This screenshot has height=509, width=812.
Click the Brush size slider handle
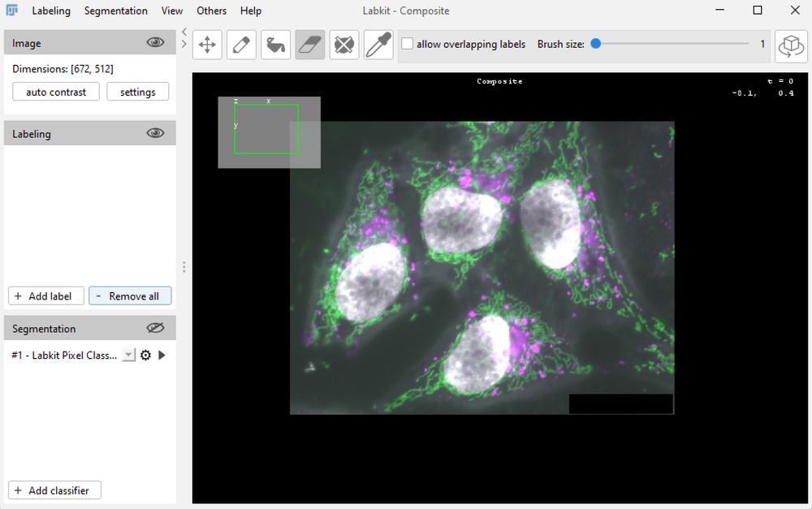(x=596, y=45)
